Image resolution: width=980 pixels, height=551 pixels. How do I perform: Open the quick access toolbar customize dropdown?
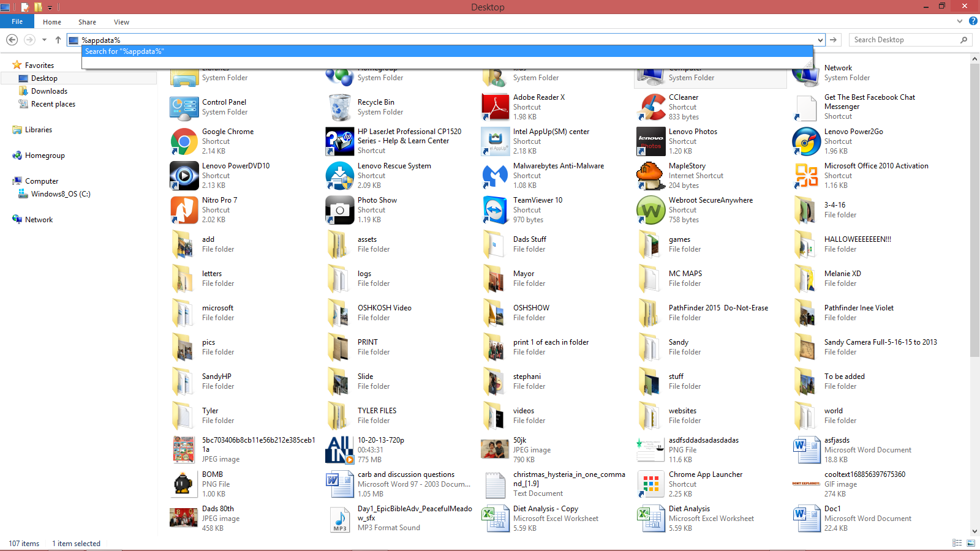click(50, 7)
